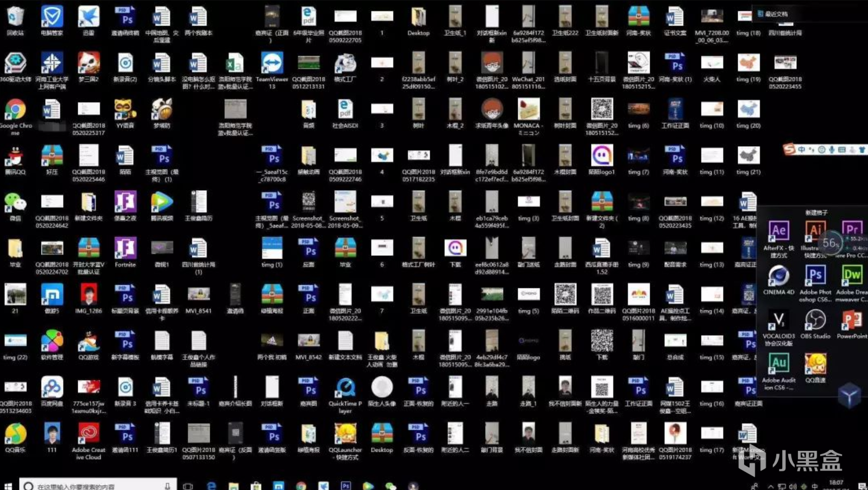Open the QQ音速 game shortcut
868x490 pixels.
pyautogui.click(x=815, y=368)
